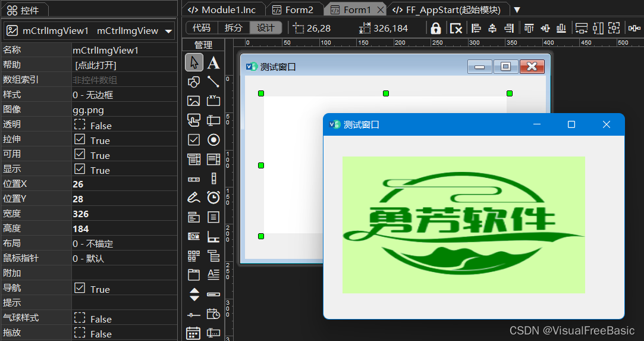Toggle the 气球样式 checkbox
The image size is (644, 341).
[80, 318]
